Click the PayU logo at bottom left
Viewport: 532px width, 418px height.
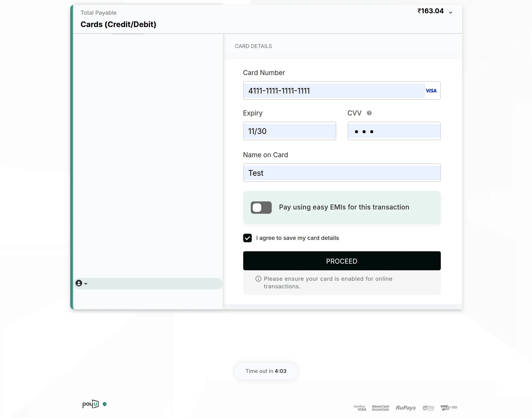click(90, 404)
